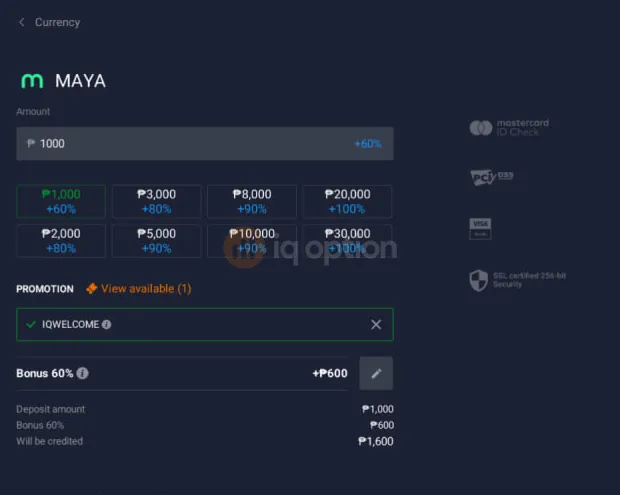Click the Bonus 60% ₱600 summary value
Screen dimensions: 620x495
pos(382,425)
